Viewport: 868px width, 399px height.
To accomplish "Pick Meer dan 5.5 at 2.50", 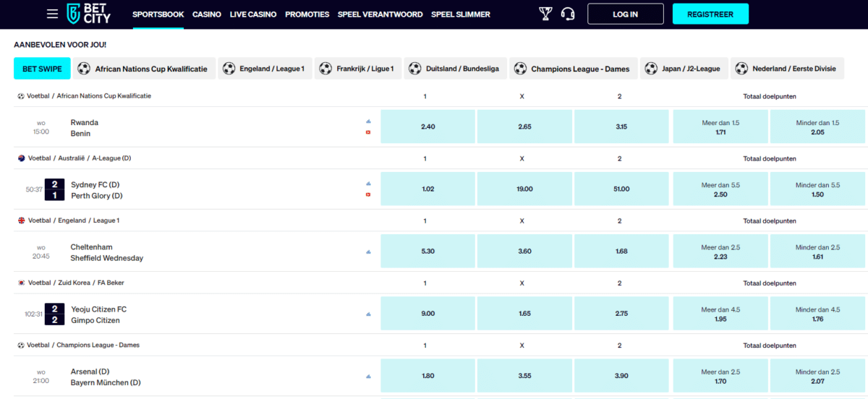I will [x=720, y=189].
